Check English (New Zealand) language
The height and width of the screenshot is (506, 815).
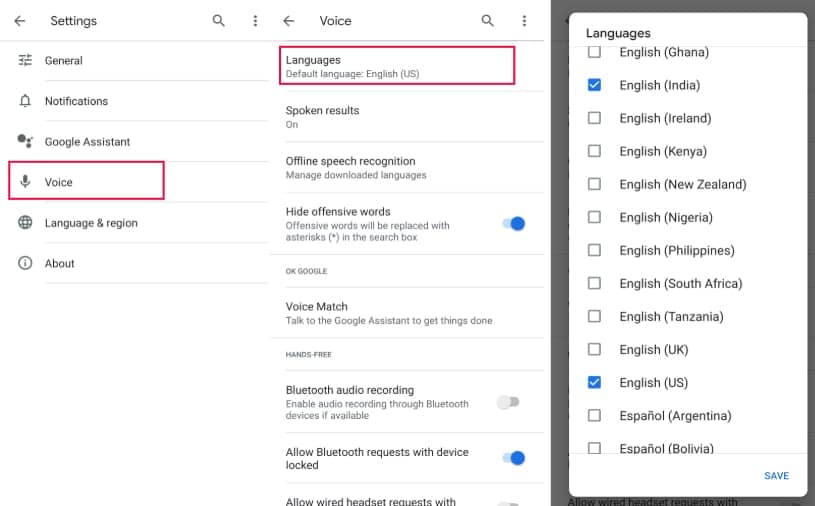594,184
